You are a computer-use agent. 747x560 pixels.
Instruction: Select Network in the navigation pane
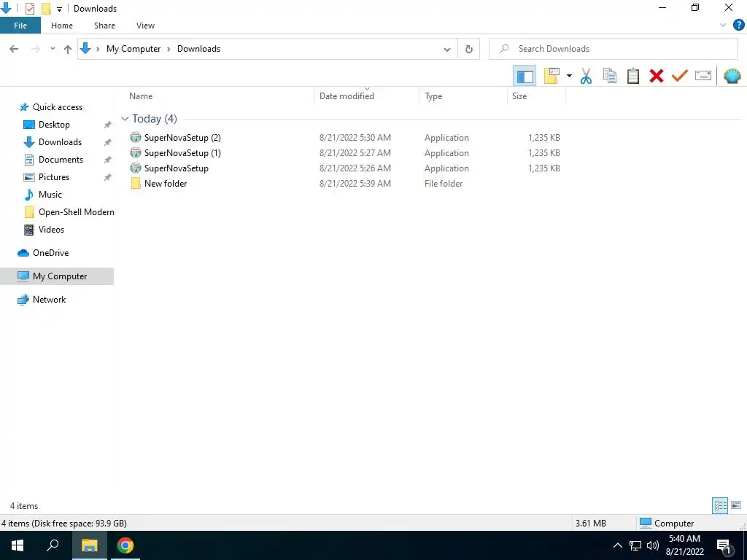click(49, 300)
